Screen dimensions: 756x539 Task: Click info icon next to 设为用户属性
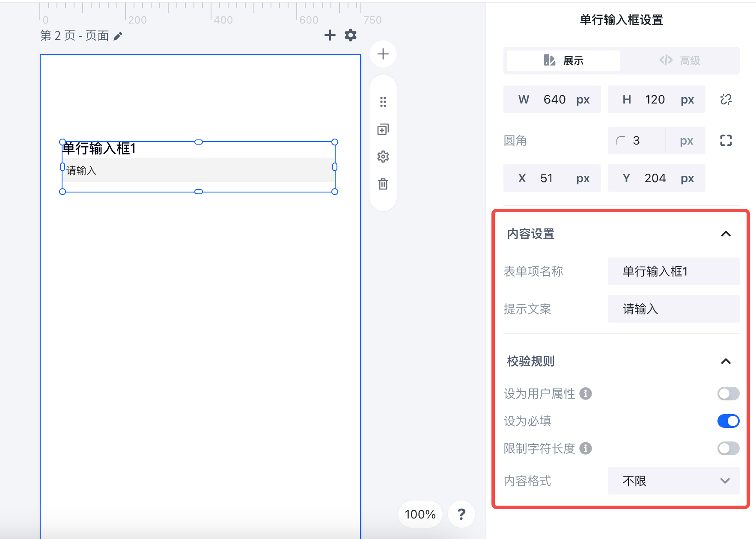pyautogui.click(x=586, y=394)
